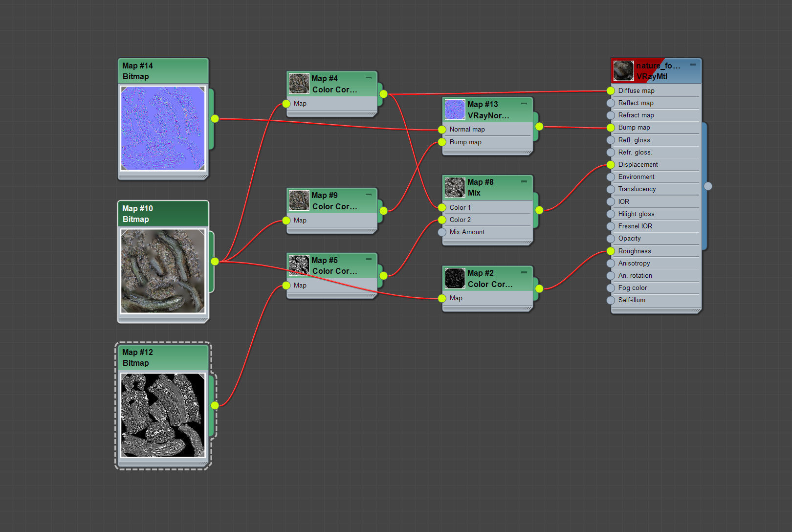Image resolution: width=792 pixels, height=532 pixels.
Task: Click the Map #8 Mix preview icon
Action: tap(455, 187)
